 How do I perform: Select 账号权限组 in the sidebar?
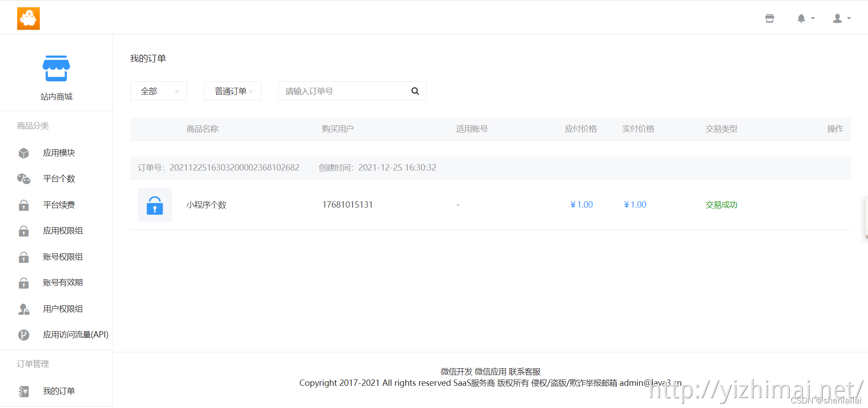[x=63, y=257]
